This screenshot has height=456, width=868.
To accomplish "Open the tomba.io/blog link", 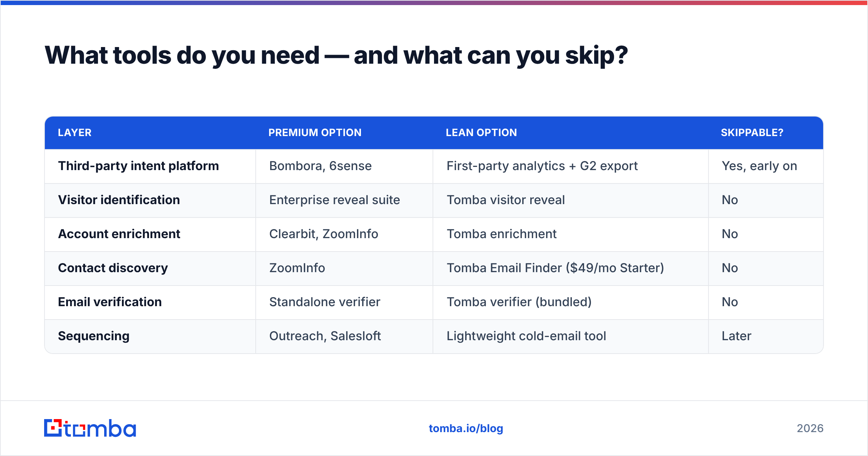I will (x=466, y=428).
